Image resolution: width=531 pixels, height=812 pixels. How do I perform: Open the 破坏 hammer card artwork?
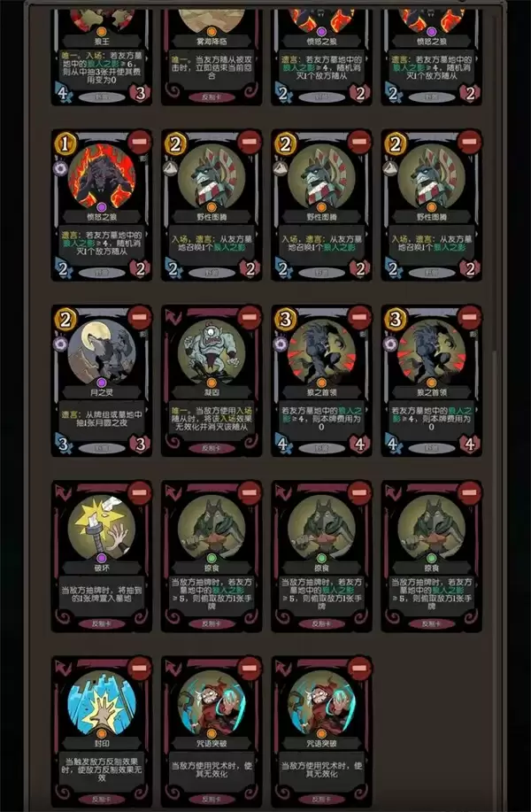102,528
